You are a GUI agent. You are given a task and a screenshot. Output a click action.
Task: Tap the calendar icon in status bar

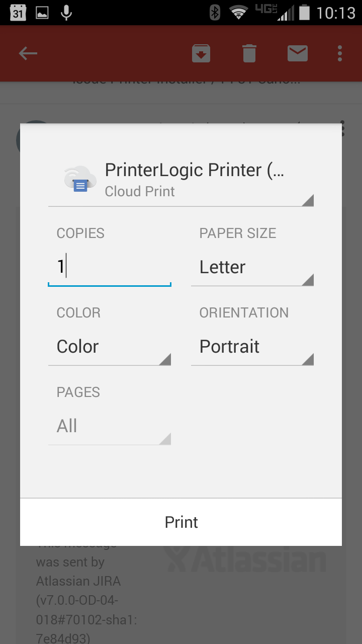[x=18, y=13]
